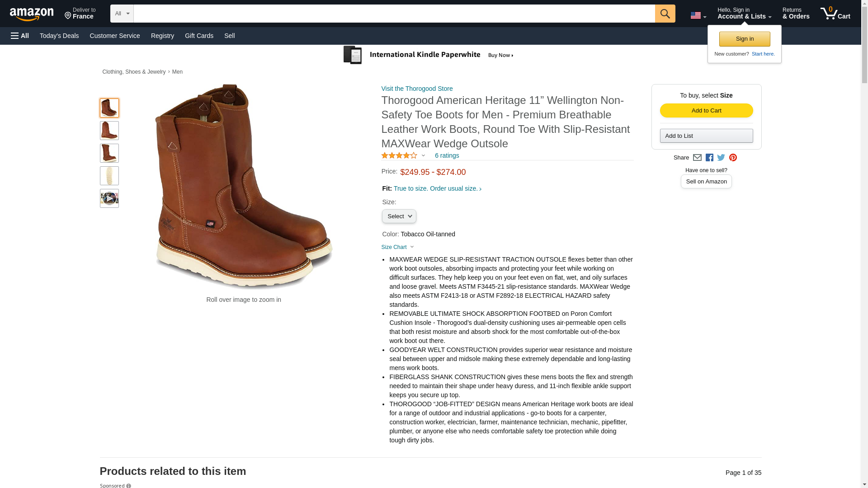
Task: Play the product video thumbnail
Action: (109, 198)
